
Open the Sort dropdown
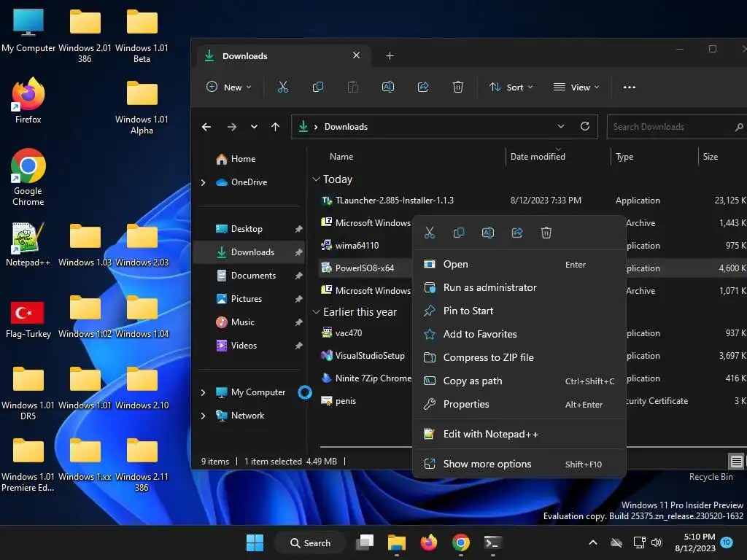(x=511, y=87)
